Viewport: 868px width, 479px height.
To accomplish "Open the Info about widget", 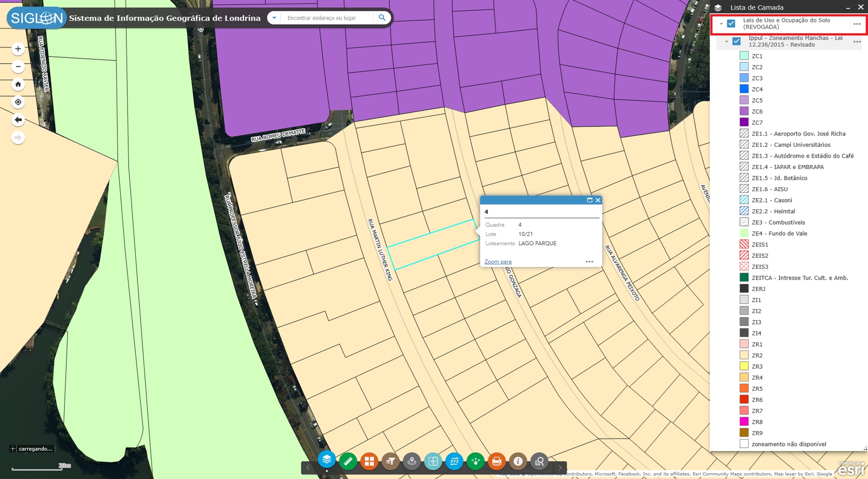I will pos(518,461).
